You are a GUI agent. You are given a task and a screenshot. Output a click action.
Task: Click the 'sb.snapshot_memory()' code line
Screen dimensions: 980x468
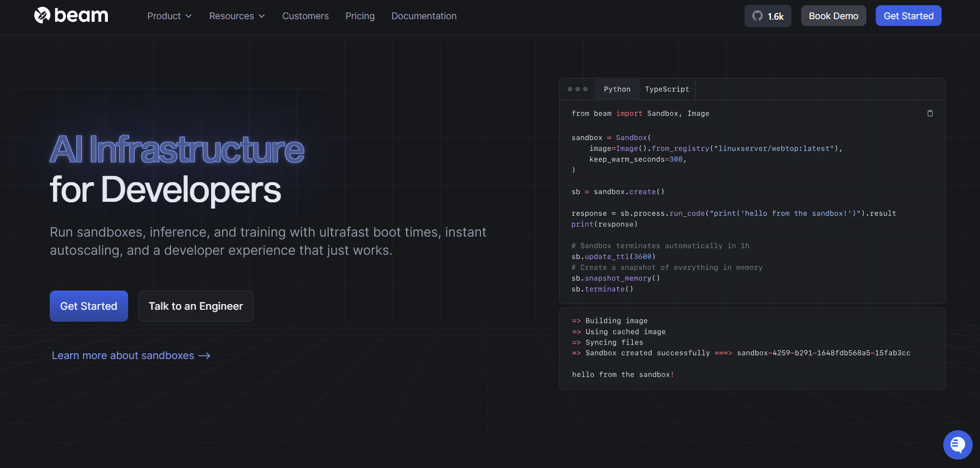pyautogui.click(x=616, y=279)
